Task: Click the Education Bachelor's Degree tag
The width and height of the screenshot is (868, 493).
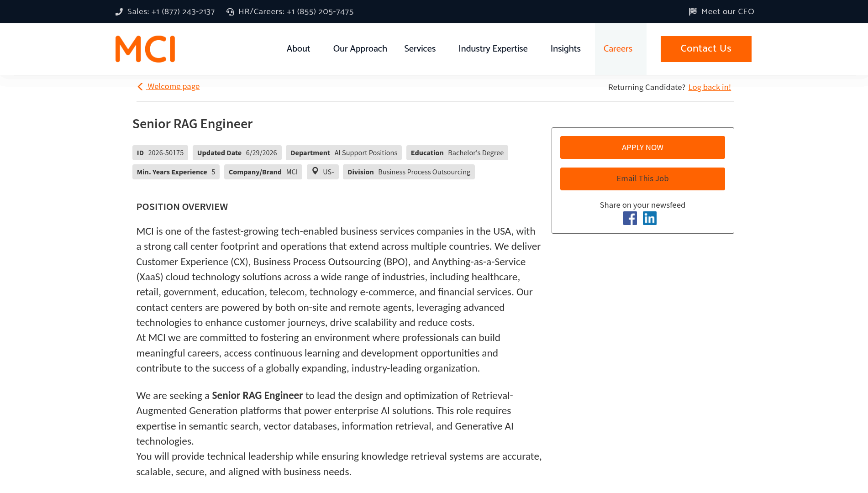Action: 457,153
